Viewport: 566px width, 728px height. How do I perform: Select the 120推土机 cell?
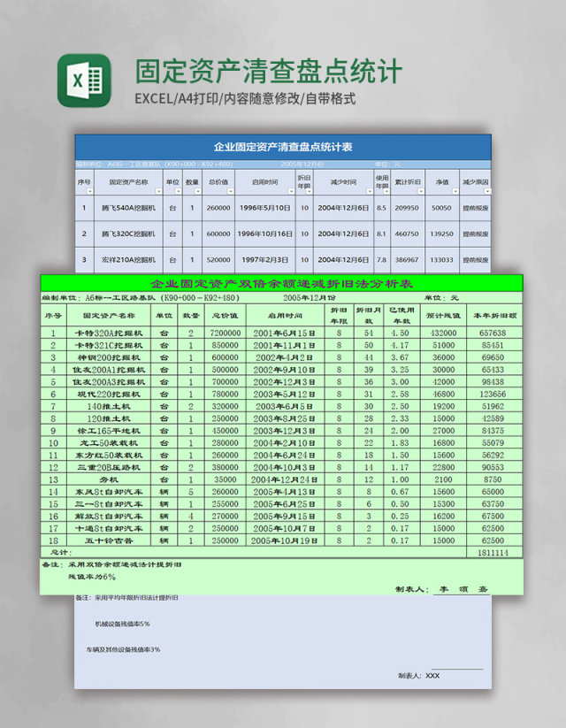click(x=109, y=418)
